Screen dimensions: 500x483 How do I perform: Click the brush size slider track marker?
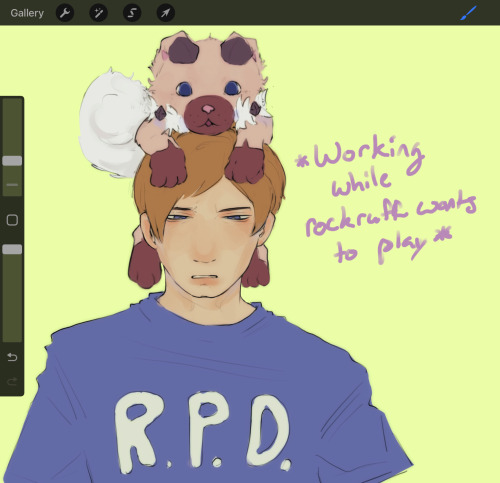[12, 184]
